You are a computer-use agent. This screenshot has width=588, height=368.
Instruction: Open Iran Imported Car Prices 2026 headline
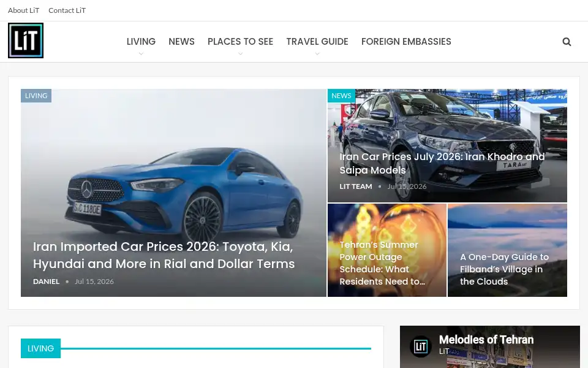164,255
